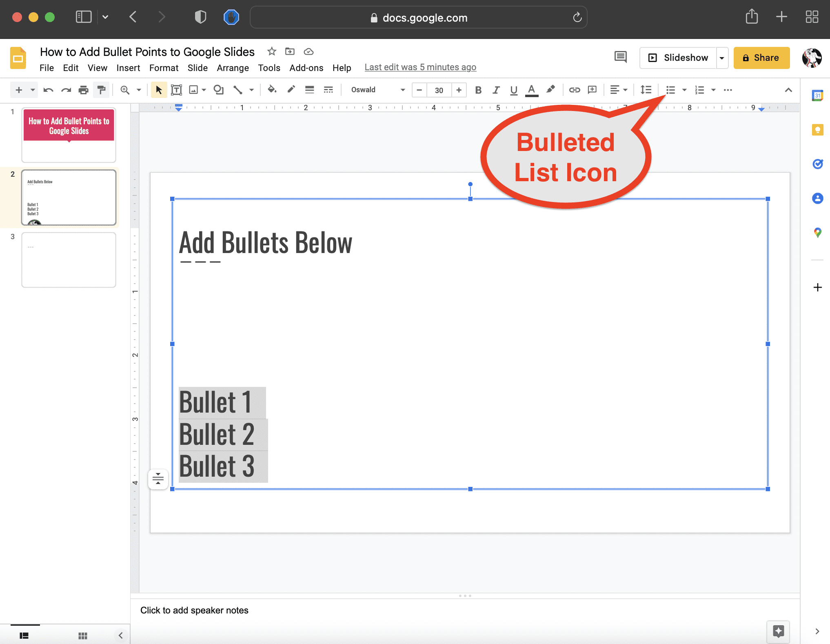Click the zoom magnifier icon
The width and height of the screenshot is (830, 644).
click(125, 90)
